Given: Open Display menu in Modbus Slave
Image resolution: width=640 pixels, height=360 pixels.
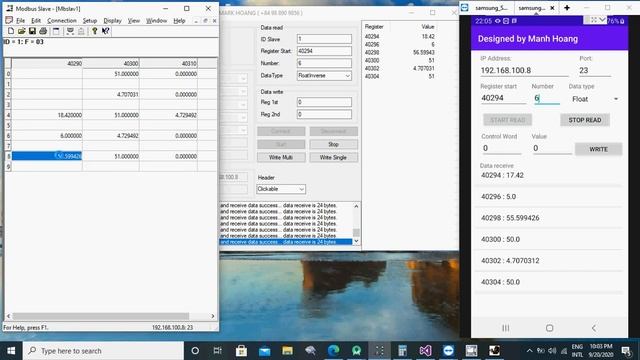Looking at the screenshot, I should click(112, 20).
